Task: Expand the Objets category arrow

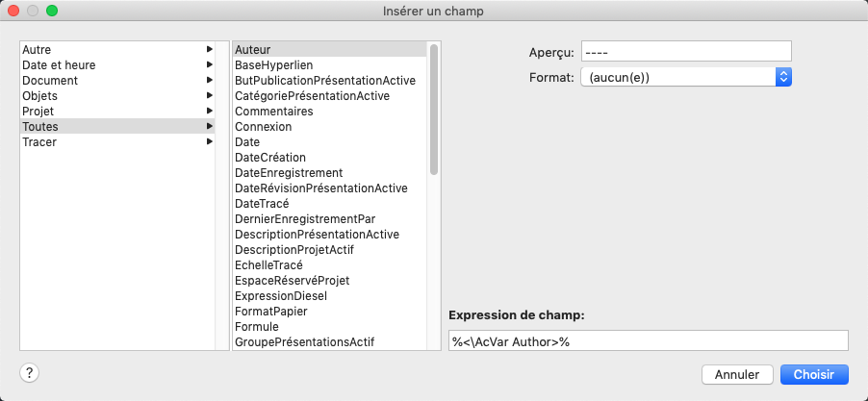Action: pos(209,95)
